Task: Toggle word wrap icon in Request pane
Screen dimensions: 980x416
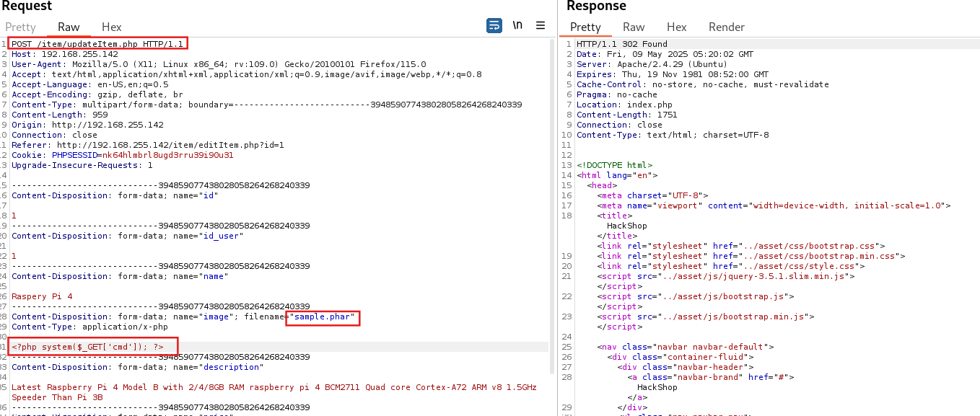Action: pyautogui.click(x=494, y=26)
